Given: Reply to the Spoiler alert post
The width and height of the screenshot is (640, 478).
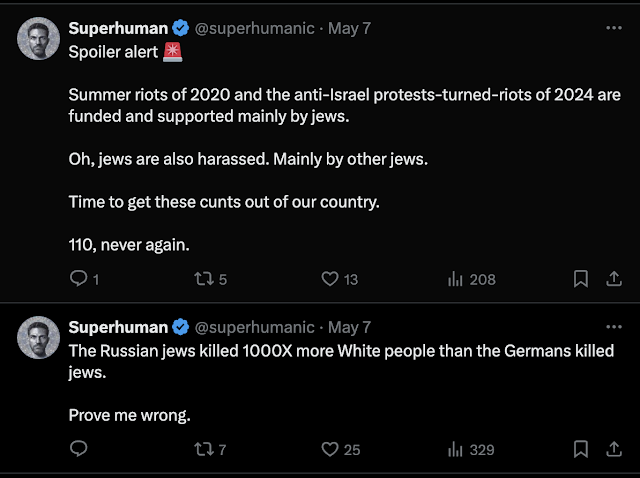Looking at the screenshot, I should [x=78, y=280].
